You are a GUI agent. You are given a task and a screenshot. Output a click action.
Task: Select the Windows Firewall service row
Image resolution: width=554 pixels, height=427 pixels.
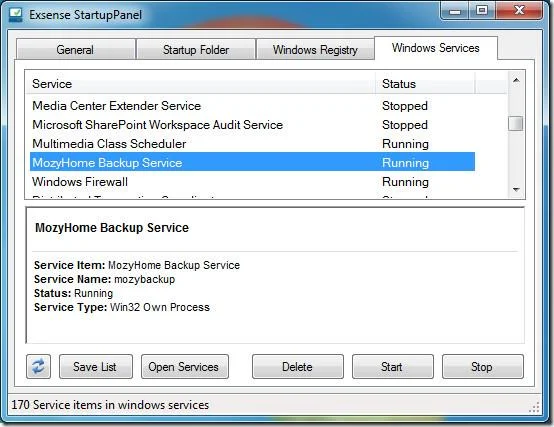(x=252, y=182)
